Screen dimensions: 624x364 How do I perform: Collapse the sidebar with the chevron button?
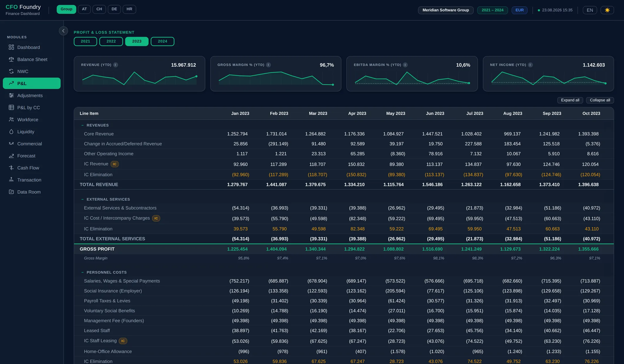[x=63, y=31]
